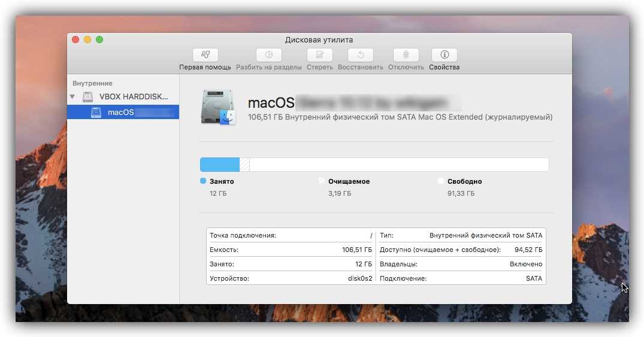This screenshot has height=337, width=644.
Task: Click the Устройство disk0s2 table row
Action: [x=291, y=278]
